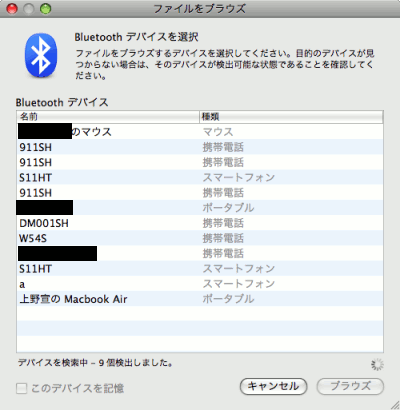Select the device named a

pyautogui.click(x=200, y=284)
